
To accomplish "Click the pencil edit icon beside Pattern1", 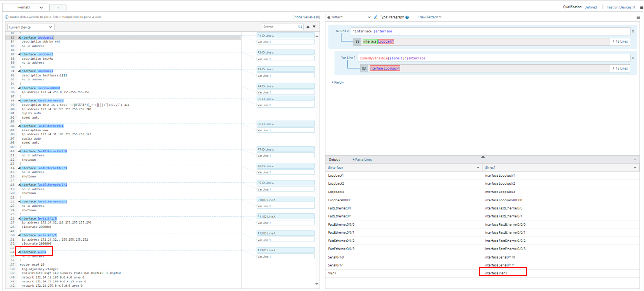I will click(x=376, y=17).
